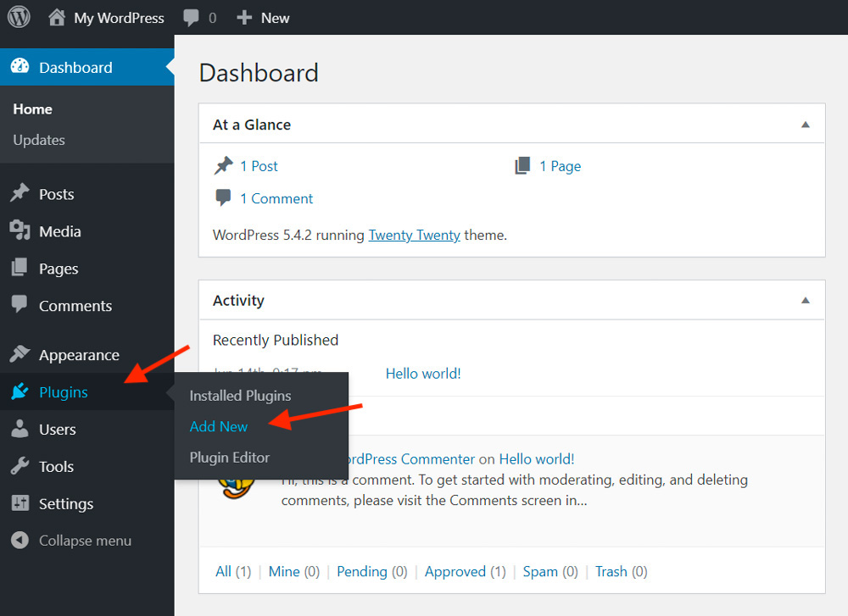Image resolution: width=848 pixels, height=616 pixels.
Task: Click Collapse menu text
Action: (x=85, y=541)
